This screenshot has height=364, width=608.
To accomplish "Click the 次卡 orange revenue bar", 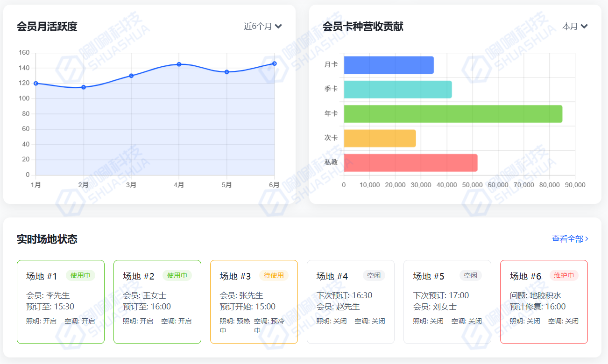I will coord(380,138).
